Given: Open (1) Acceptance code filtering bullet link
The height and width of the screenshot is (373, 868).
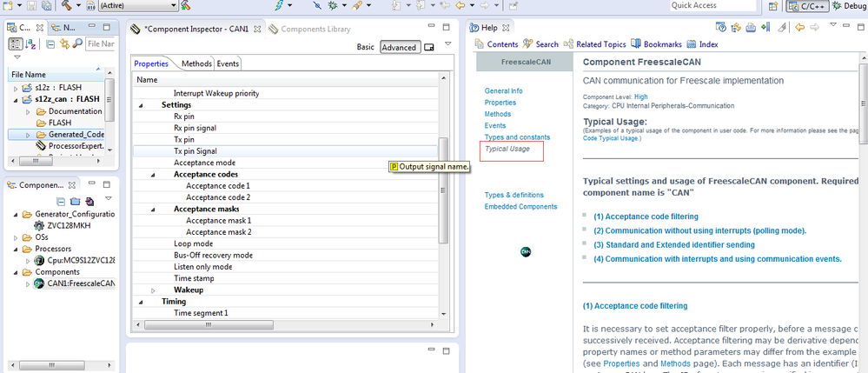Looking at the screenshot, I should [x=646, y=216].
